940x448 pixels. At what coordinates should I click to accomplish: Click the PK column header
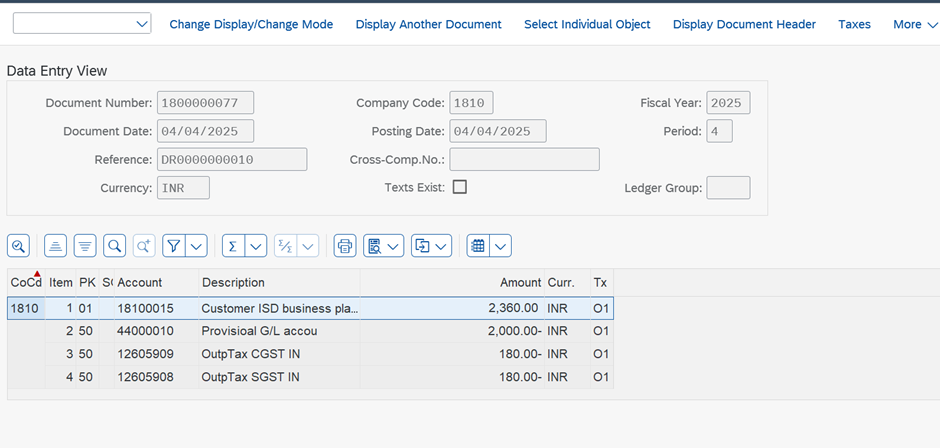pyautogui.click(x=88, y=282)
